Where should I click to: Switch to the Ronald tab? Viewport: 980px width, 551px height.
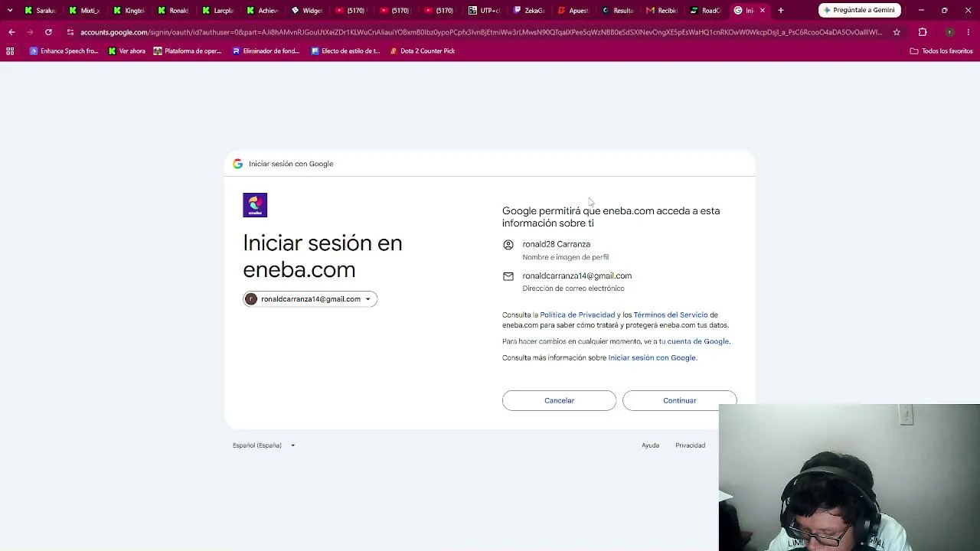coord(174,11)
